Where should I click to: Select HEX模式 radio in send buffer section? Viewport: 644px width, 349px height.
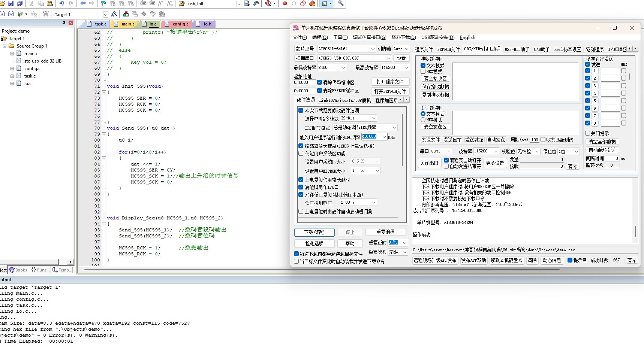point(423,120)
